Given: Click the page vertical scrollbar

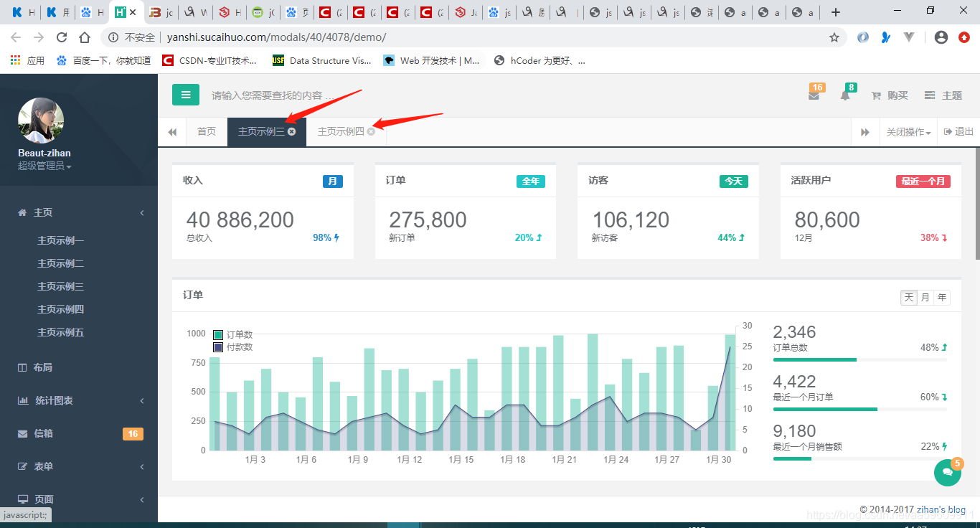Looking at the screenshot, I should tap(977, 203).
